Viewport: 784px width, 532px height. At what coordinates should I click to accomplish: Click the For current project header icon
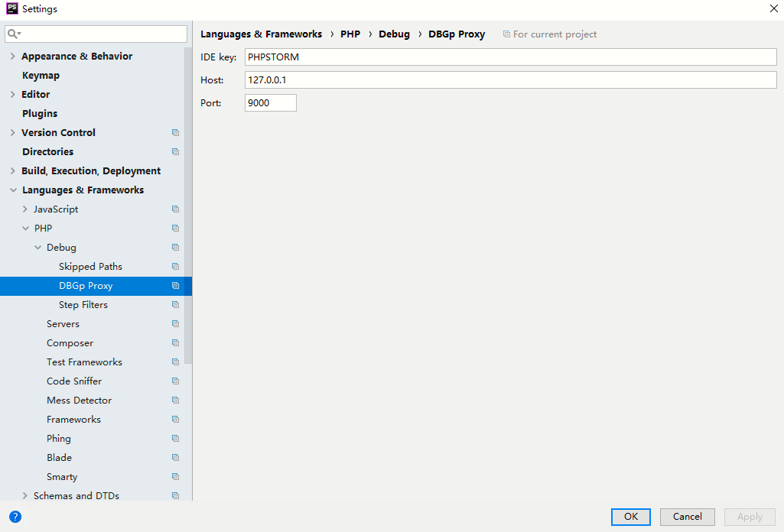coord(506,34)
